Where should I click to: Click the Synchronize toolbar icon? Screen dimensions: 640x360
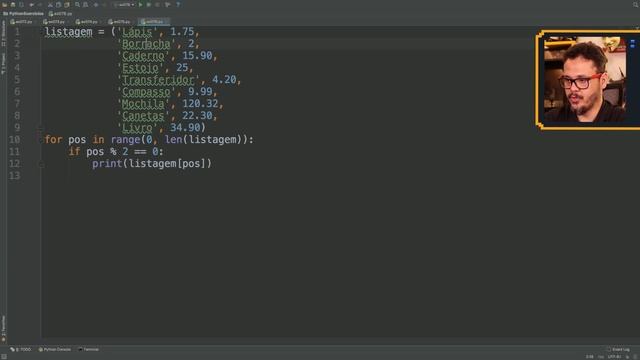click(x=22, y=5)
